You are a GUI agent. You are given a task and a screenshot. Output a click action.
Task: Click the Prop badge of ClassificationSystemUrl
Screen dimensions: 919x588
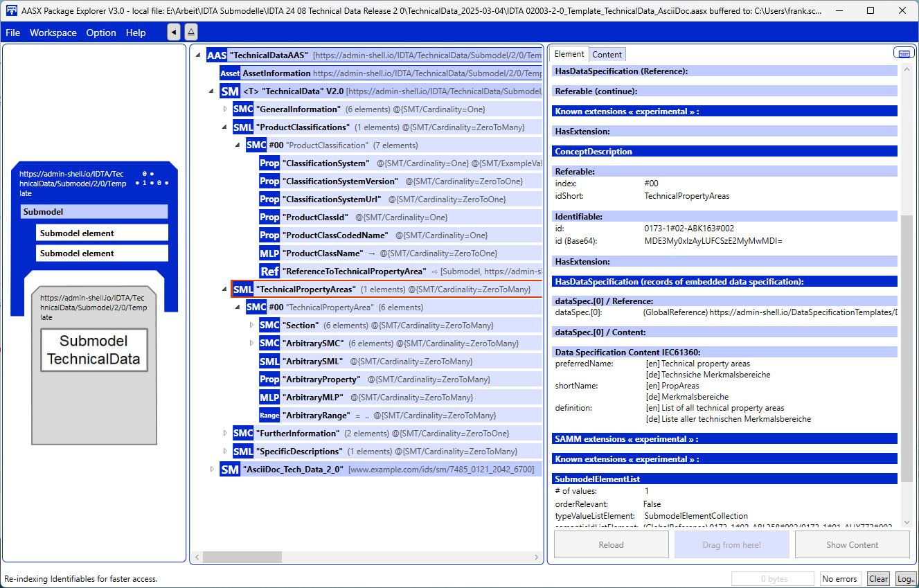[269, 199]
